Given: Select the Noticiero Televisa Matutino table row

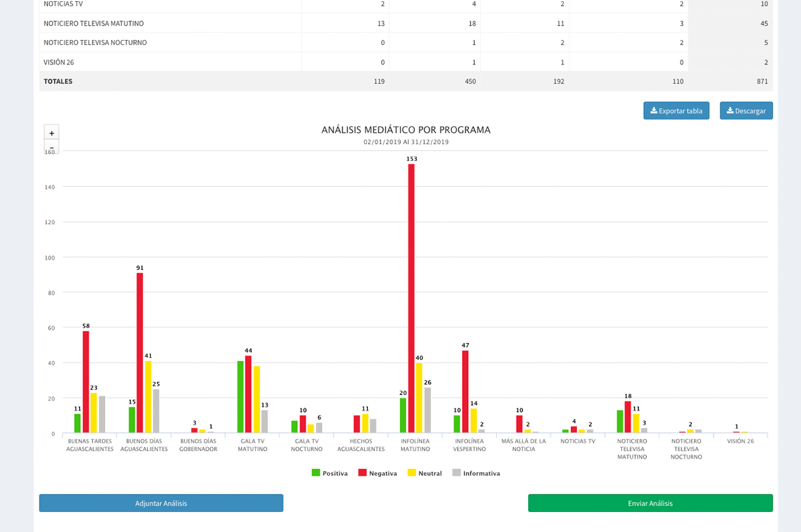Looking at the screenshot, I should pyautogui.click(x=94, y=23).
